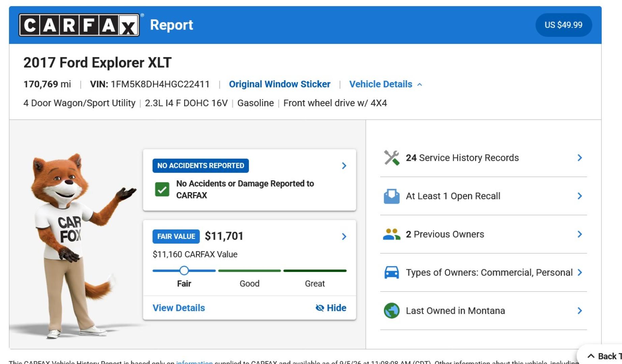The width and height of the screenshot is (622, 364).
Task: Click No Accidents or Damage Reported text
Action: click(x=245, y=189)
